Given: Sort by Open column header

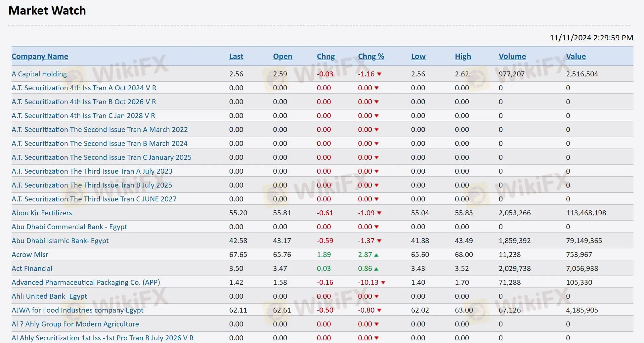Looking at the screenshot, I should 282,57.
